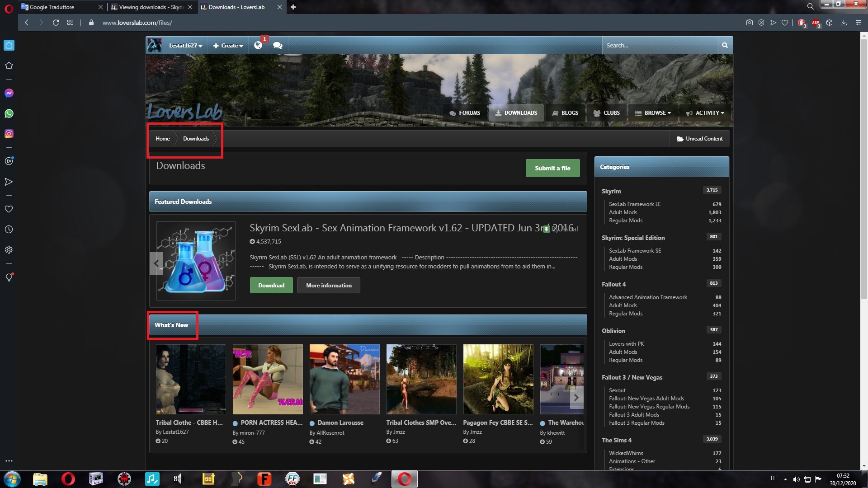Open Instagram in Opera sidebar
Screen dimensions: 868x488
(x=9, y=134)
